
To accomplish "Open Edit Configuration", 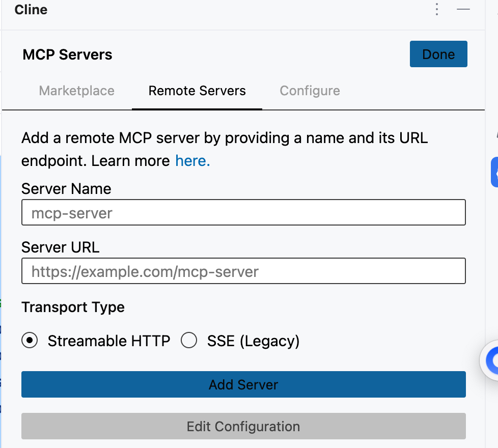I will tap(243, 426).
